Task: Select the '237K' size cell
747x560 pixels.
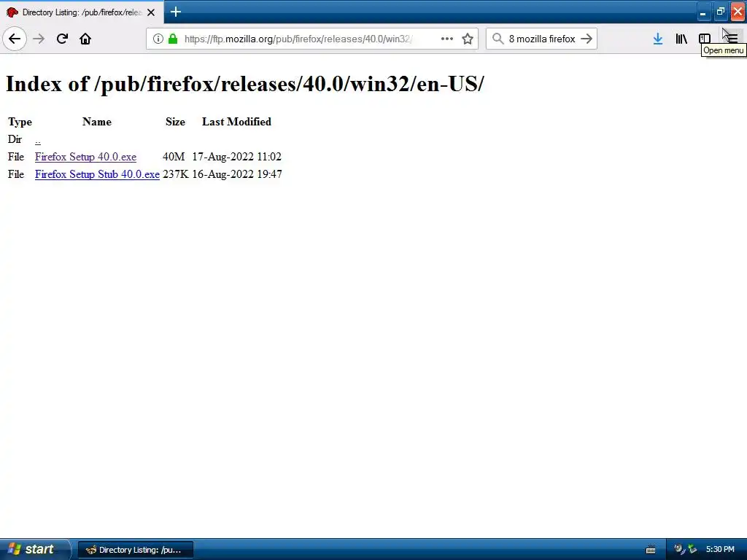Action: pos(175,174)
